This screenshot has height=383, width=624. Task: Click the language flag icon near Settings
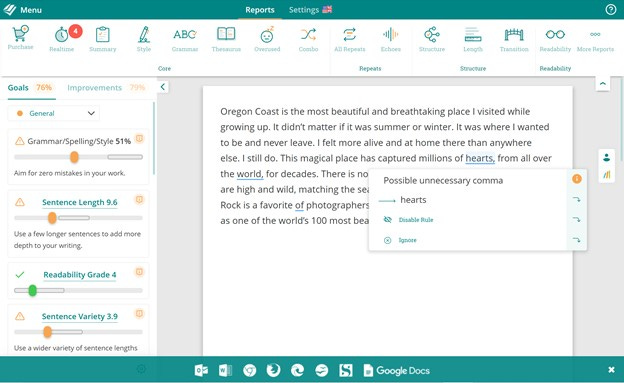(x=327, y=9)
